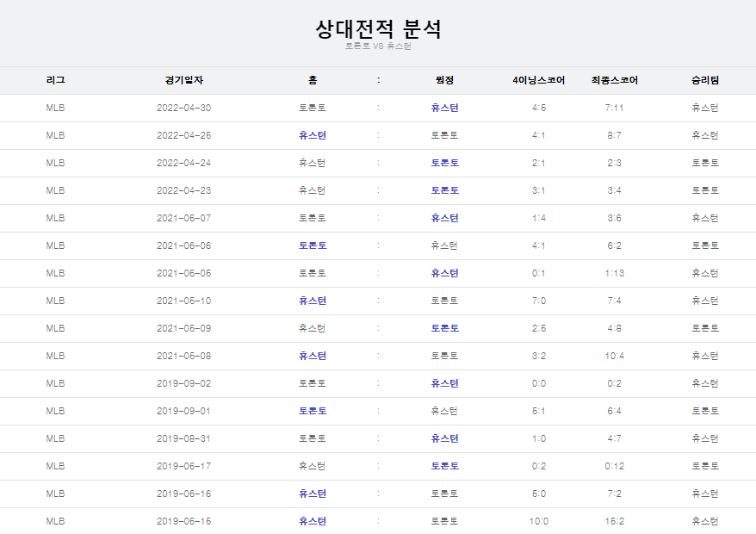The height and width of the screenshot is (534, 756).
Task: Open bold 토론토 home team on 2021-06-06 row
Action: (x=313, y=245)
